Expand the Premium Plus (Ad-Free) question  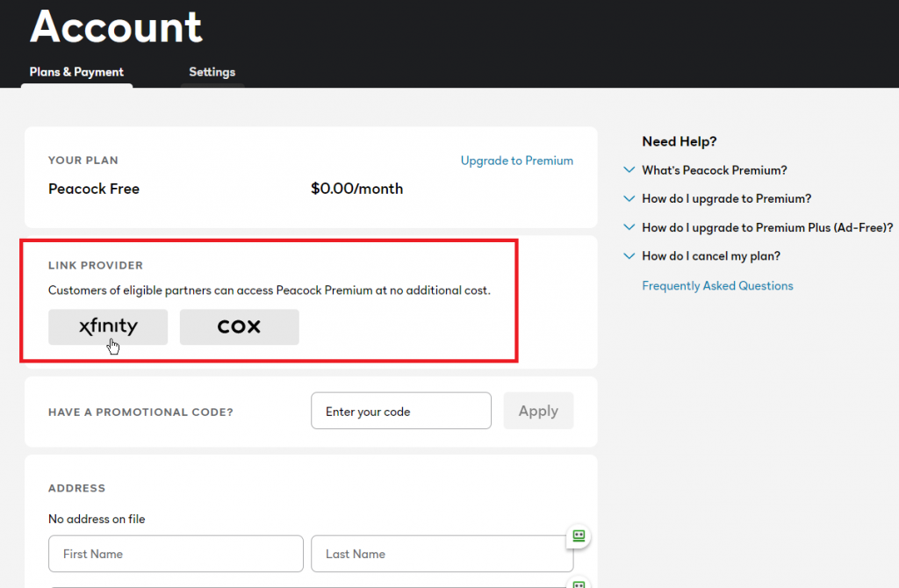click(758, 227)
